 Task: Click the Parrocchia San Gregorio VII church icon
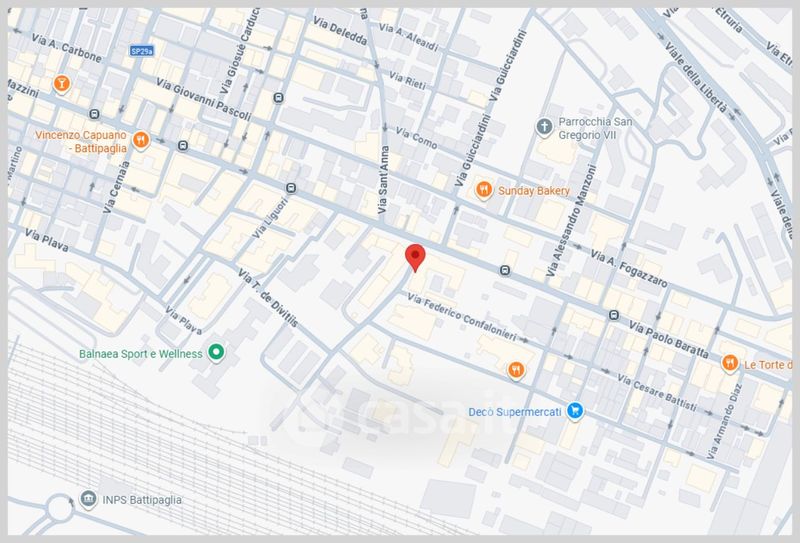pos(544,126)
